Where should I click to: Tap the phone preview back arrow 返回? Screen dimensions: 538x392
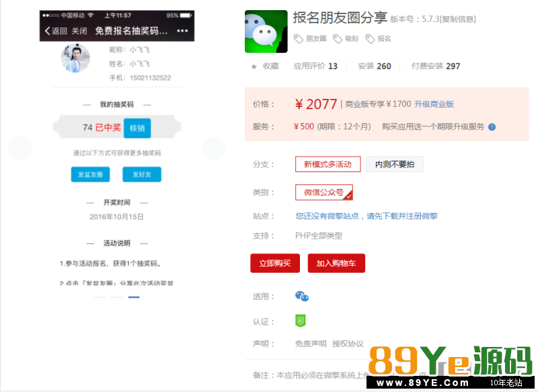coord(56,31)
